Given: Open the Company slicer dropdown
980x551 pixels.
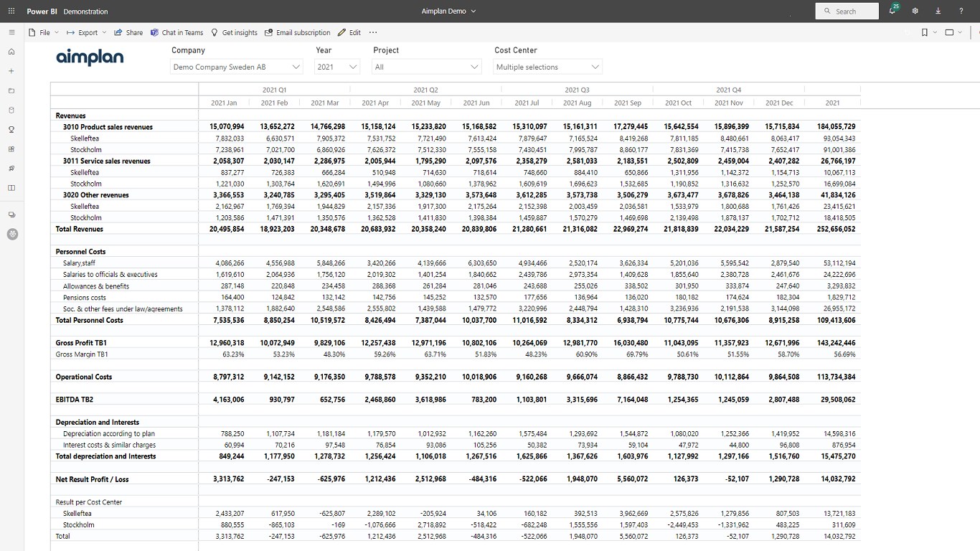Looking at the screenshot, I should [x=237, y=67].
